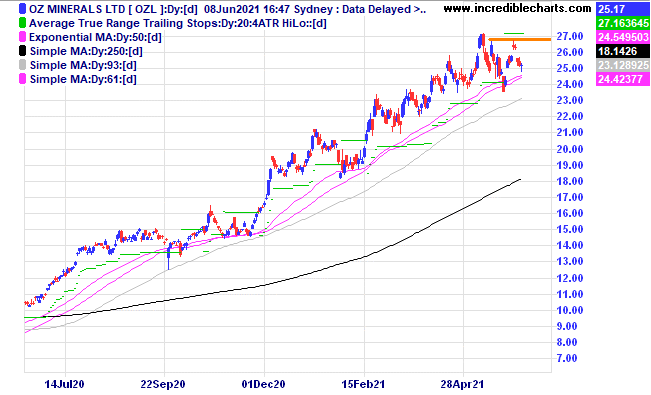Image resolution: width=651 pixels, height=395 pixels.
Task: Click the grey 23.128925 value box
Action: (x=623, y=65)
